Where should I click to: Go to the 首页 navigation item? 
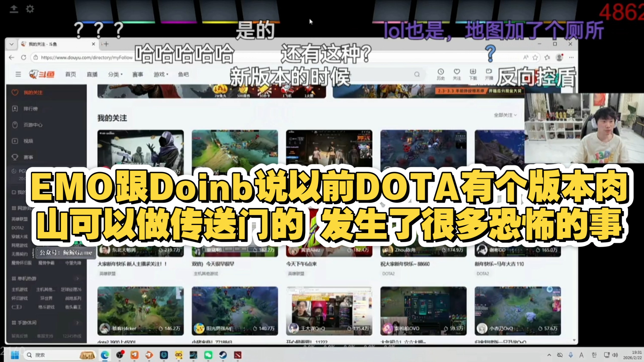pyautogui.click(x=70, y=74)
